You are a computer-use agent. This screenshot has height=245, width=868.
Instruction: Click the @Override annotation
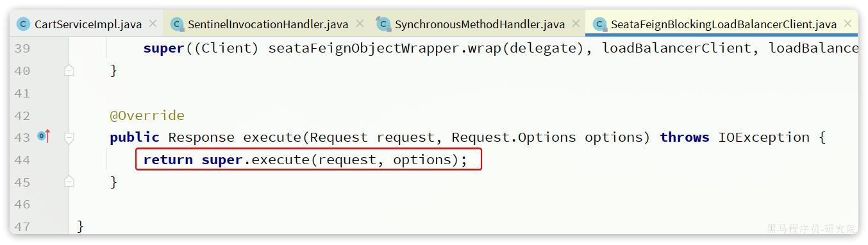coord(147,115)
